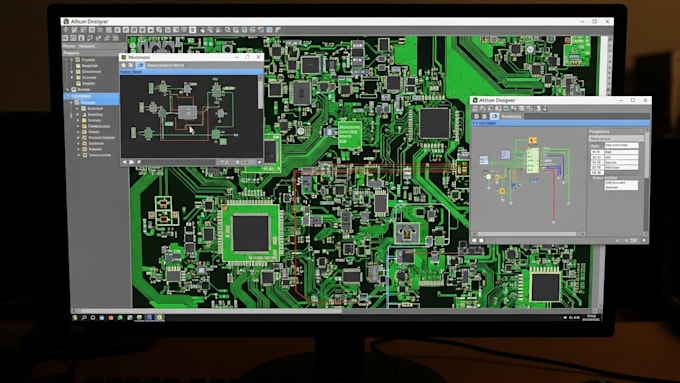The width and height of the screenshot is (680, 383).
Task: Click the Altium Designer logo in main title bar
Action: pos(66,21)
